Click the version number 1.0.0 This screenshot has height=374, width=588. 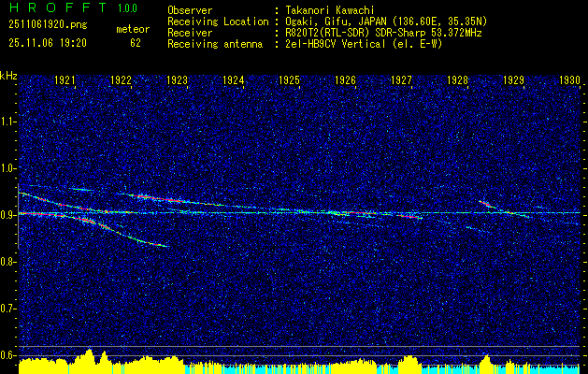[127, 7]
